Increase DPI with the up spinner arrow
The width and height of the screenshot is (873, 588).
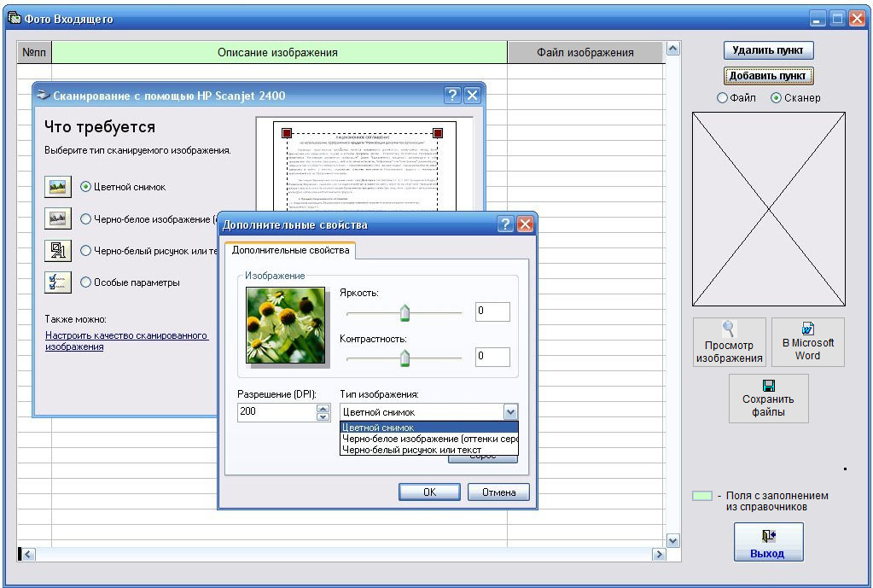[323, 408]
